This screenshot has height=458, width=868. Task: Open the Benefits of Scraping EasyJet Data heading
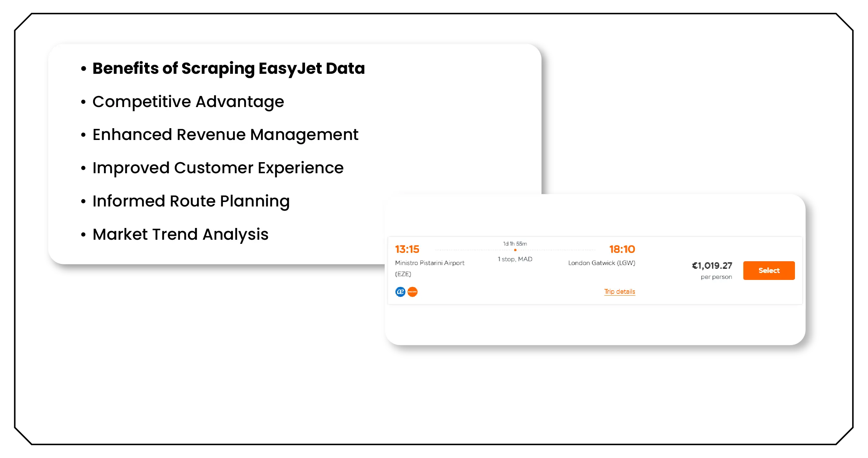point(229,69)
